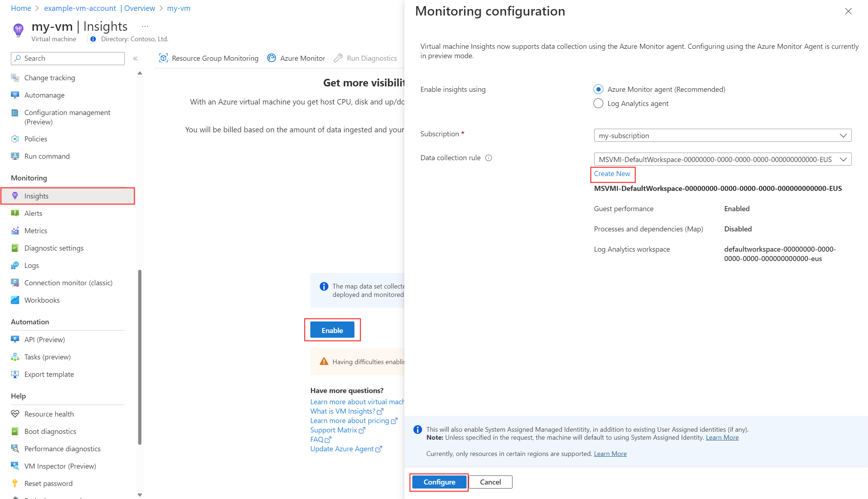Screen dimensions: 868x499
Task: Click the sidebar scroll up arrow
Action: 140,73
